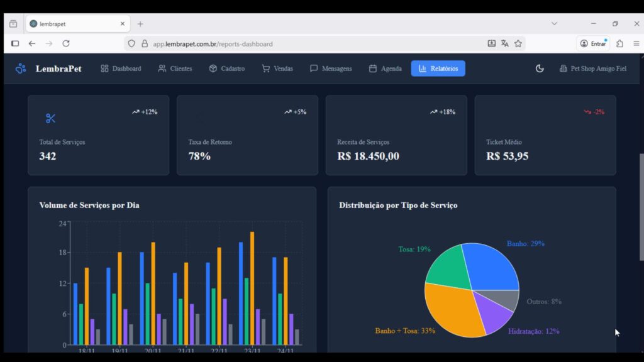Reload the page with the refresh icon
This screenshot has width=644, height=362.
(66, 43)
